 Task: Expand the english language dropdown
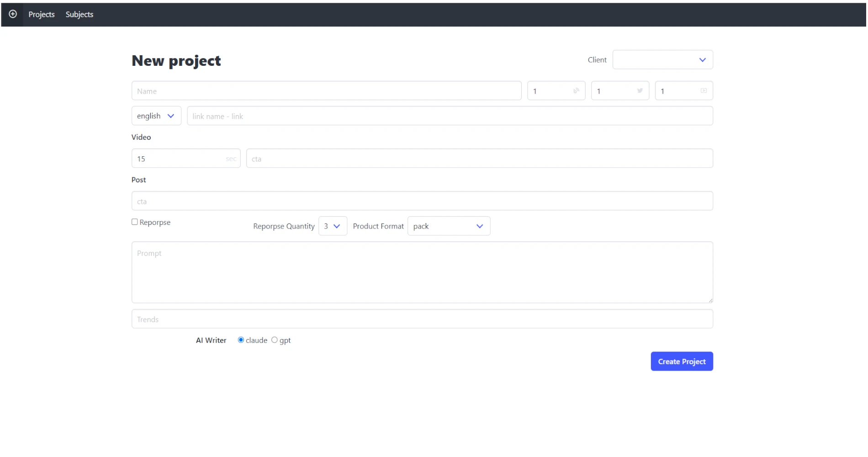[x=156, y=116]
